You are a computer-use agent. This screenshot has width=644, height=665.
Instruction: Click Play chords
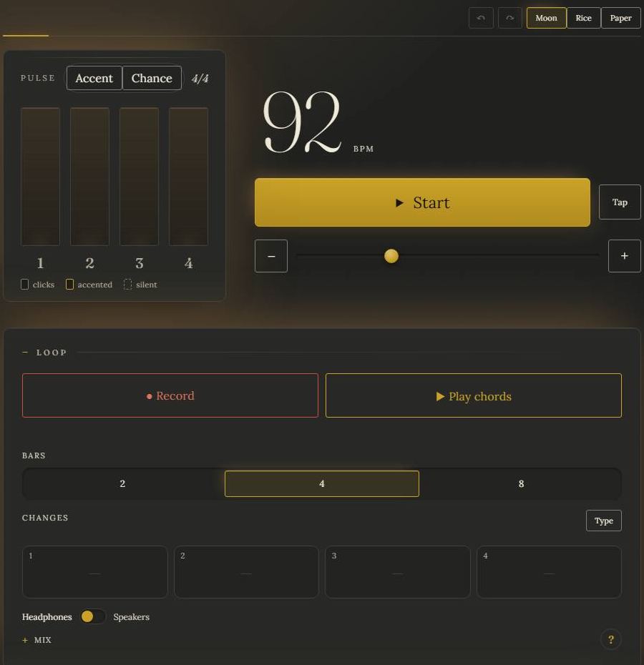tap(474, 395)
